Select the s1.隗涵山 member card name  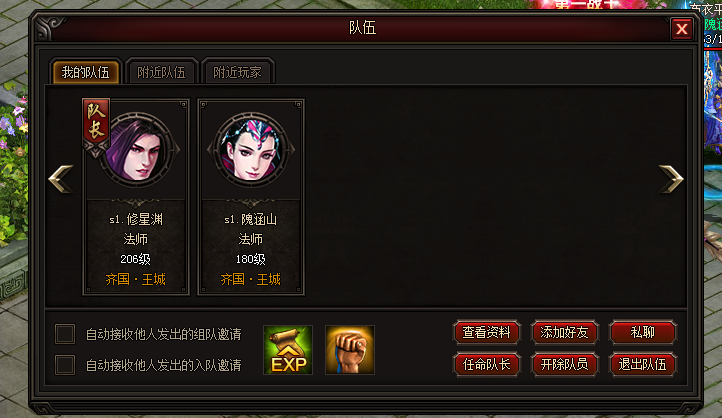click(x=250, y=220)
